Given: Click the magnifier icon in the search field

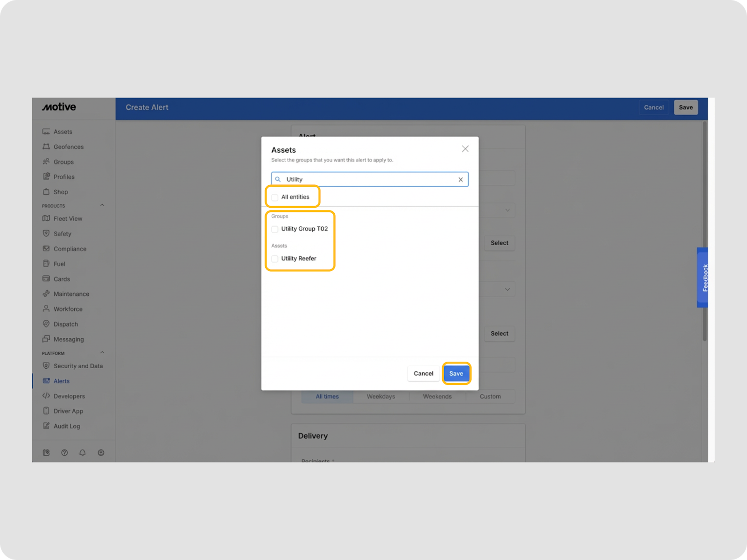Looking at the screenshot, I should pyautogui.click(x=278, y=179).
